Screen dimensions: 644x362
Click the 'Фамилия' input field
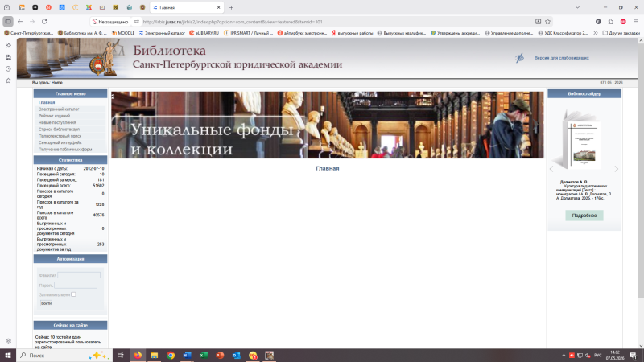[79, 275]
